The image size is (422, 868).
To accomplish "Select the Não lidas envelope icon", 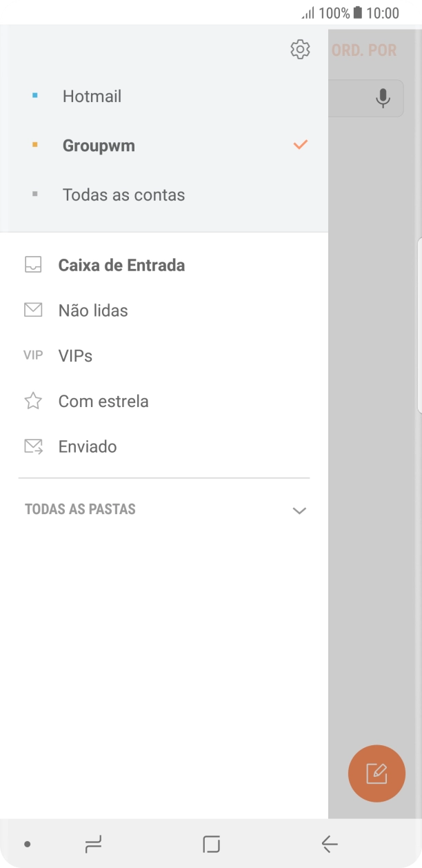I will [32, 310].
